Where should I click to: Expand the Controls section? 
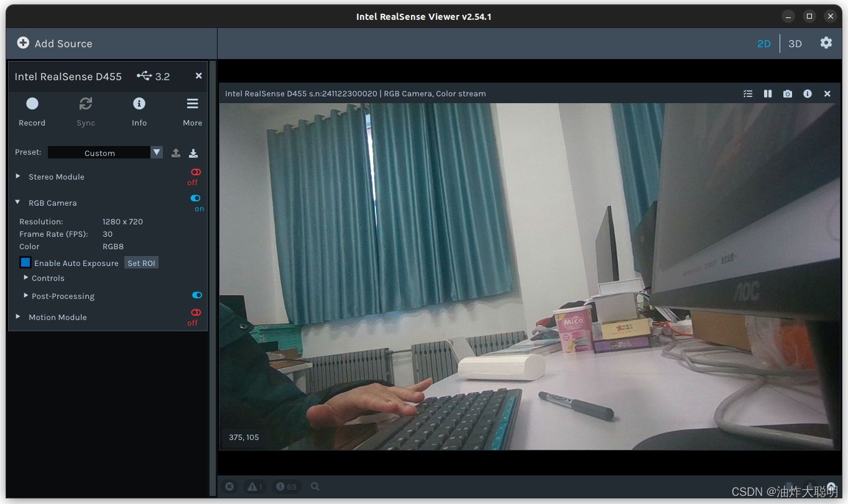[25, 278]
